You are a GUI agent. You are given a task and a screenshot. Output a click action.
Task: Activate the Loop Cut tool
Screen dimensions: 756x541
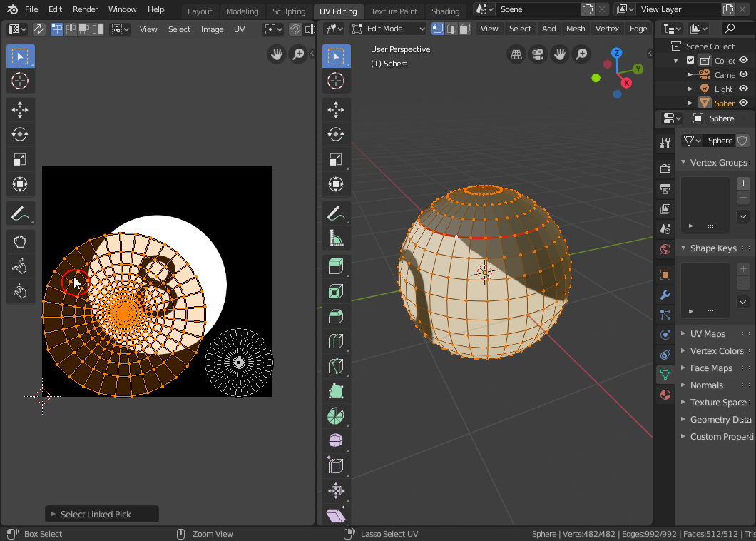tap(336, 341)
